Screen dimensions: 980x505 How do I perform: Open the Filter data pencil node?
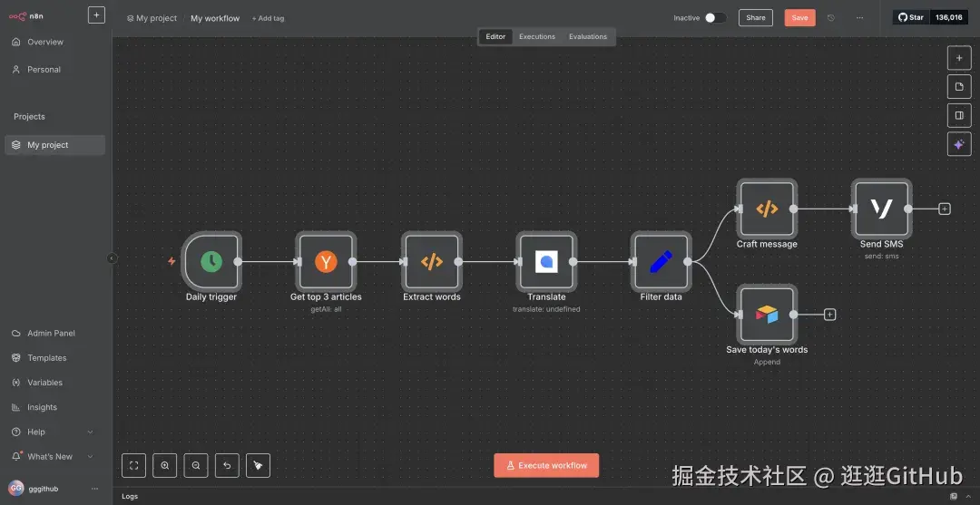[661, 261]
